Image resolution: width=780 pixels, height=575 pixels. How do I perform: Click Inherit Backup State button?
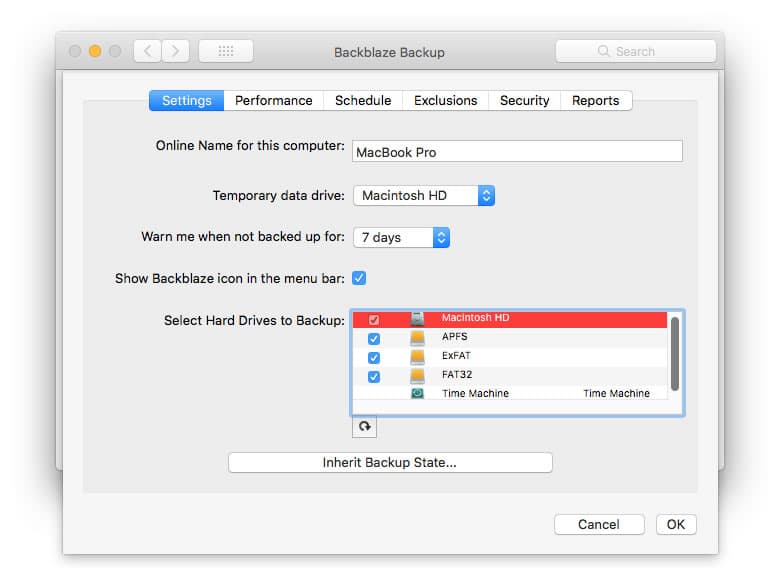click(x=390, y=463)
